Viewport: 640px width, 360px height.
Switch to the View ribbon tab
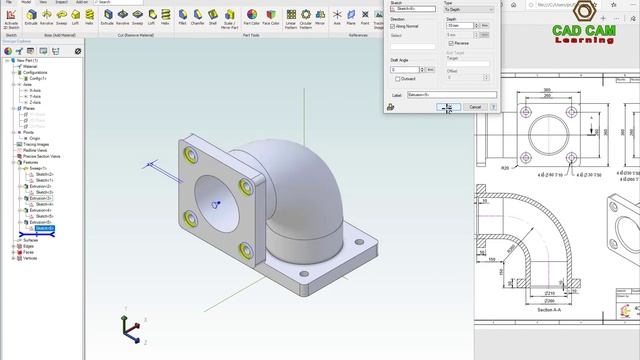(x=43, y=2)
